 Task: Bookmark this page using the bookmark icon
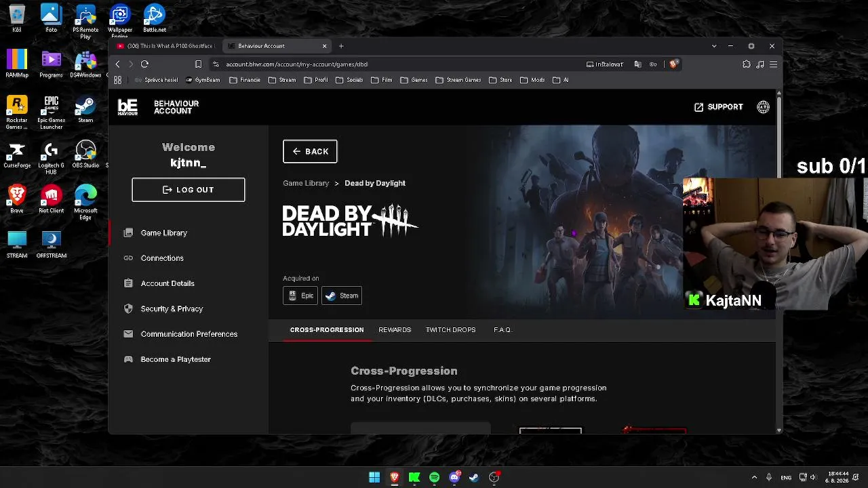coord(198,64)
